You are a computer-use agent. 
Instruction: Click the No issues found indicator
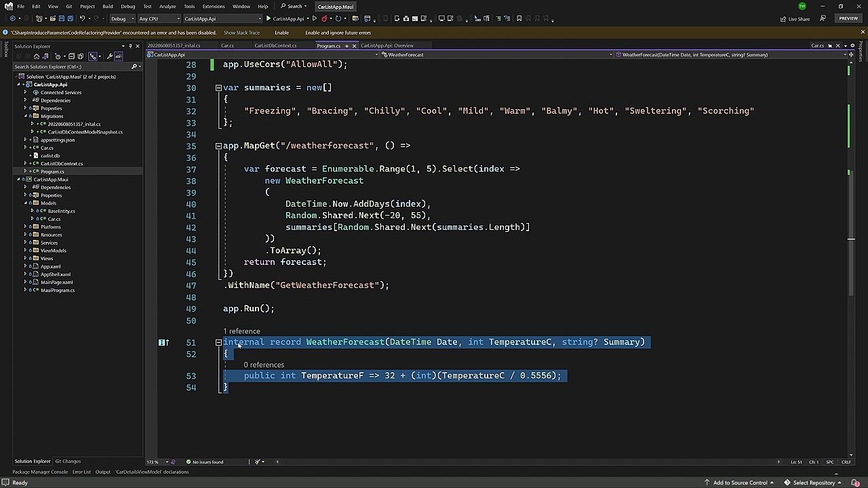point(205,462)
